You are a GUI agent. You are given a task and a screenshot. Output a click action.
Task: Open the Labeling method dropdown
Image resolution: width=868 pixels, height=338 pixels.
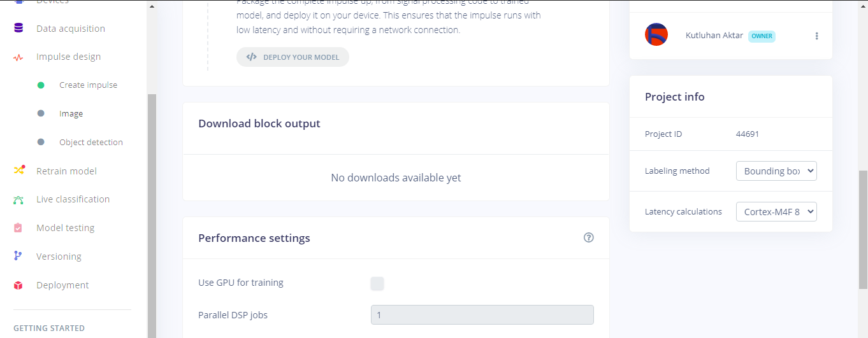[776, 171]
